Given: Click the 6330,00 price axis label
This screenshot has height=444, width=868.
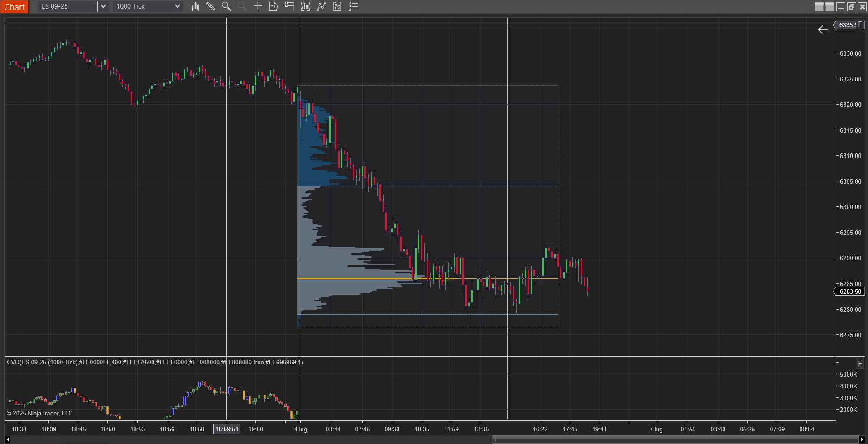Looking at the screenshot, I should point(850,53).
